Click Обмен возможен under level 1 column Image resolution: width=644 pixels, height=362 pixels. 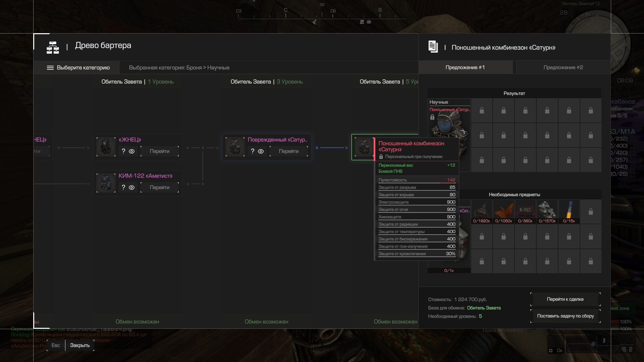point(138,321)
